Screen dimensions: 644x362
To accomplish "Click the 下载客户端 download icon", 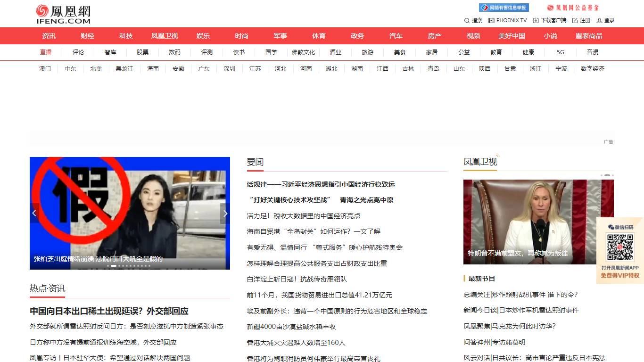I will coord(535,20).
